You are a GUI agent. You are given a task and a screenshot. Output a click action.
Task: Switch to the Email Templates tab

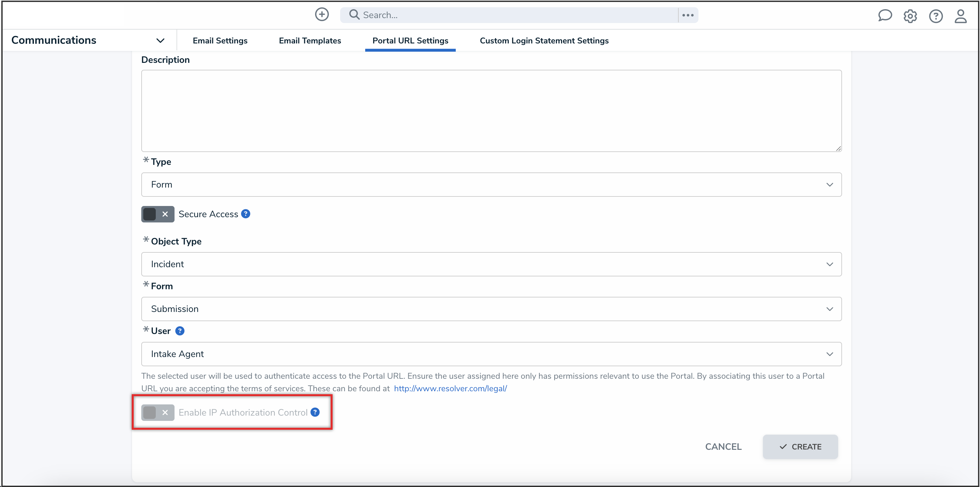[310, 40]
